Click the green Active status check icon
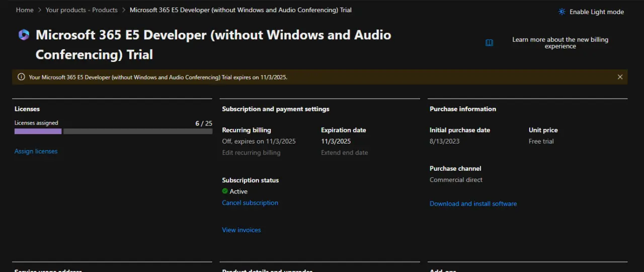This screenshot has width=644, height=272. pos(225,191)
